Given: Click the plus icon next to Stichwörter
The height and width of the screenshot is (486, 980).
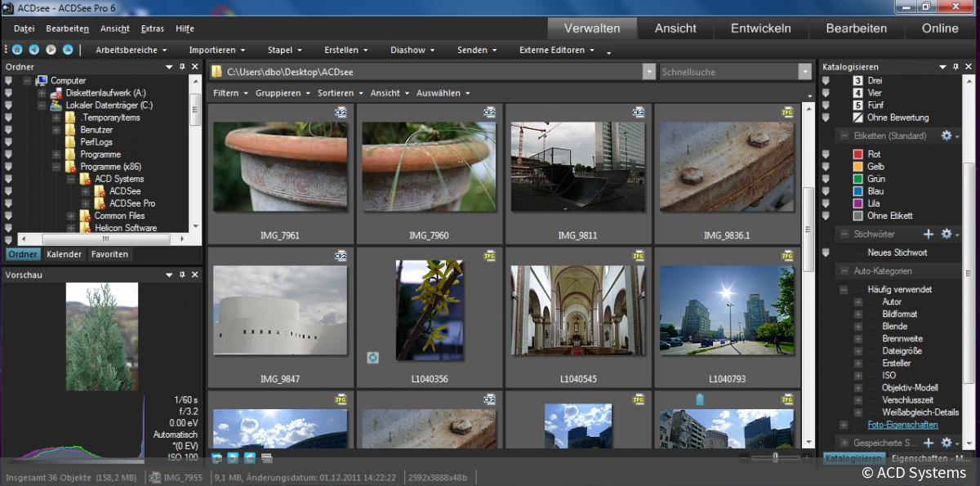Looking at the screenshot, I should (x=928, y=234).
